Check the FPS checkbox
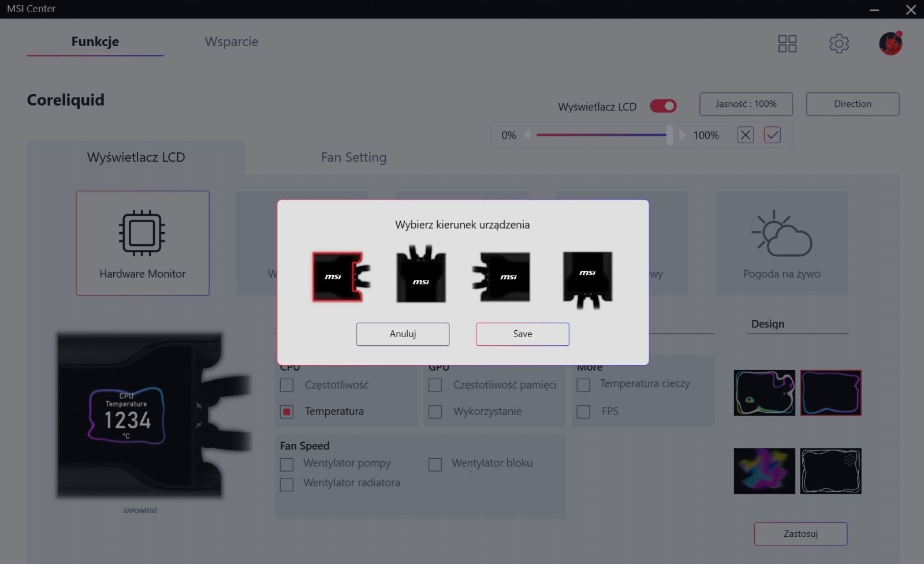The width and height of the screenshot is (924, 564). (583, 412)
